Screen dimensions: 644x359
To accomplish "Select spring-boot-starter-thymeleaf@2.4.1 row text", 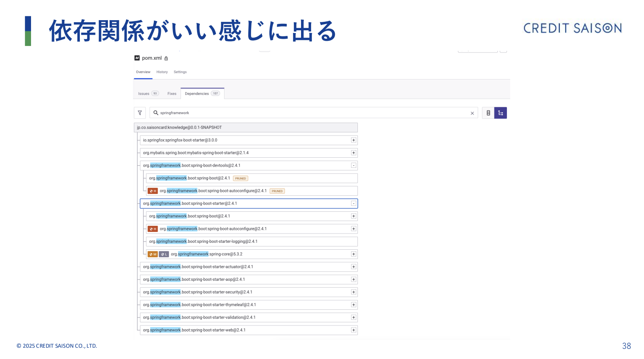I will pos(199,305).
